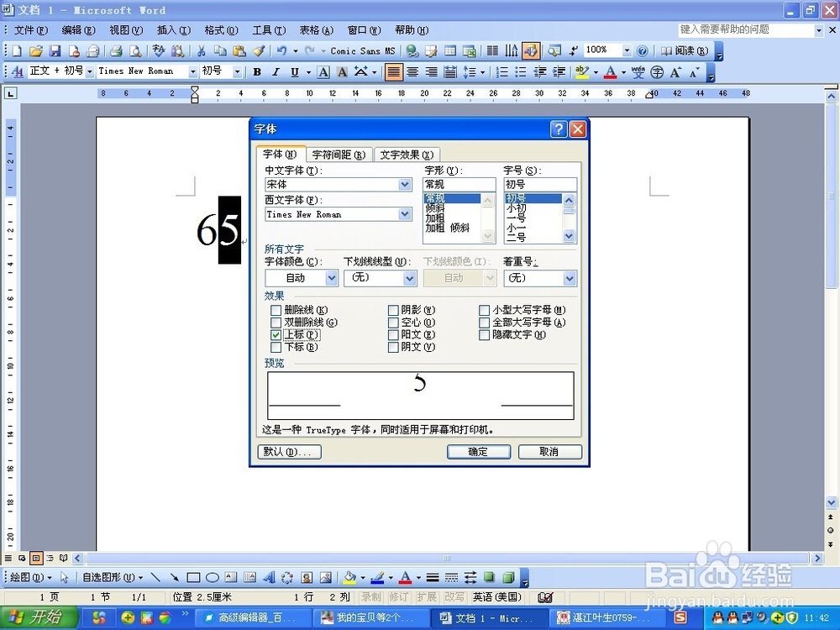Insert WordArt from the drawing toolbar

[270, 578]
